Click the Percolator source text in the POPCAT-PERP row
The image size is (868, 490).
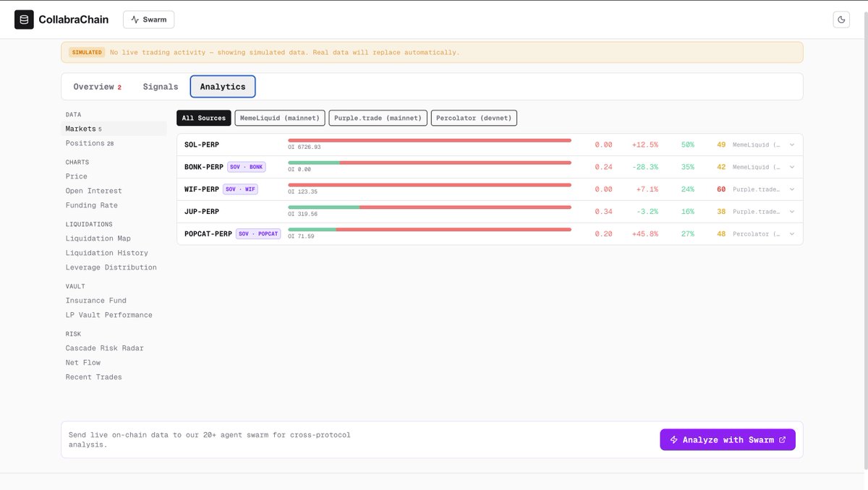click(757, 234)
